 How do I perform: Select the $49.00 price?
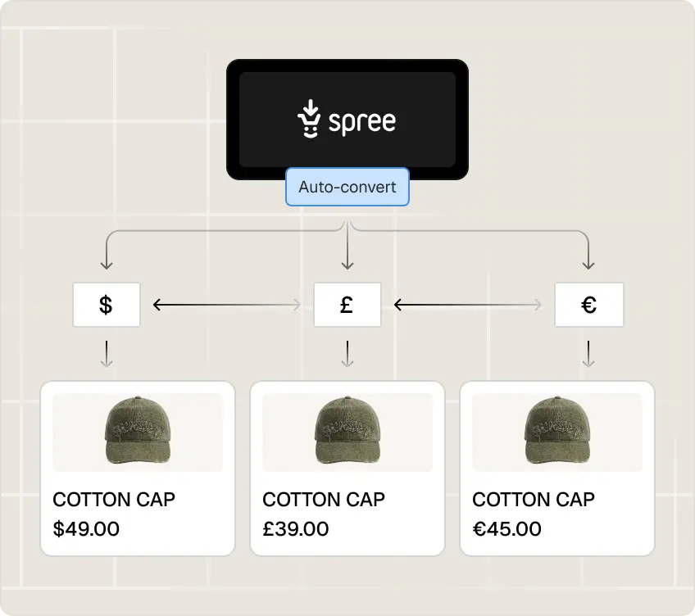86,528
